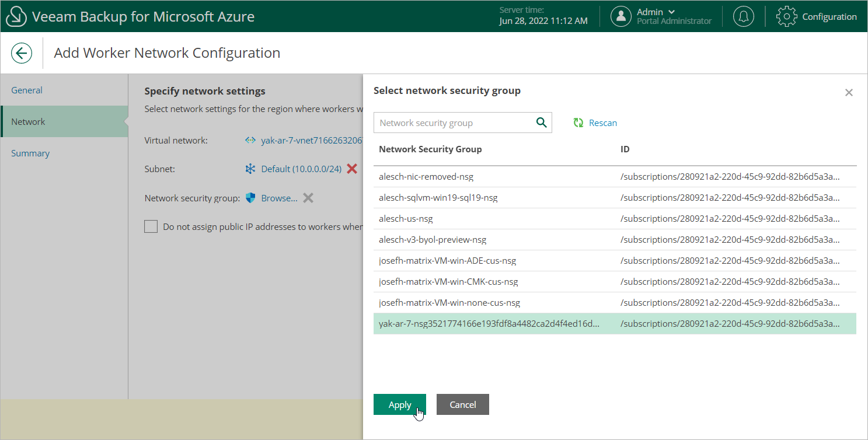Clear network security group gray X
Image resolution: width=868 pixels, height=440 pixels.
(308, 198)
